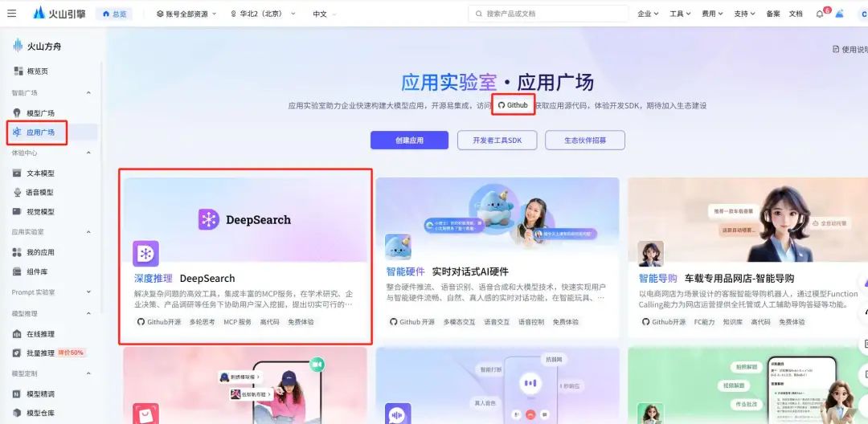Screen dimensions: 868x424
Task: Focus the 搜索产品或文档 search field
Action: point(548,14)
